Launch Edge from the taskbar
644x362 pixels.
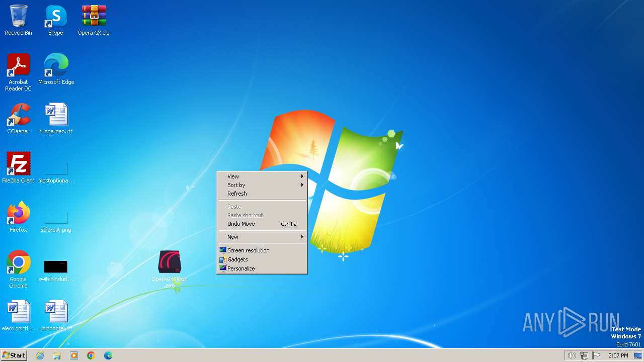108,355
